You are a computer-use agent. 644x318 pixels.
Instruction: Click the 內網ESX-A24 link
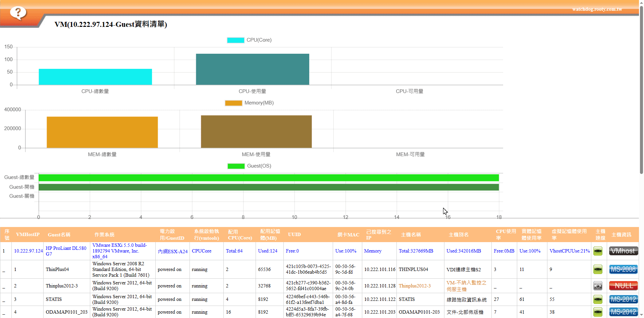point(173,252)
